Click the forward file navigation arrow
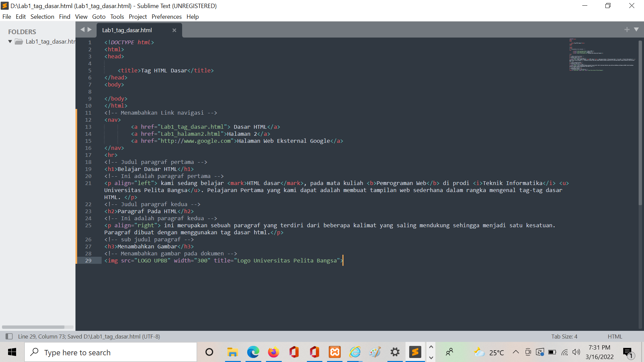Screen dimensions: 644x362 pos(90,29)
